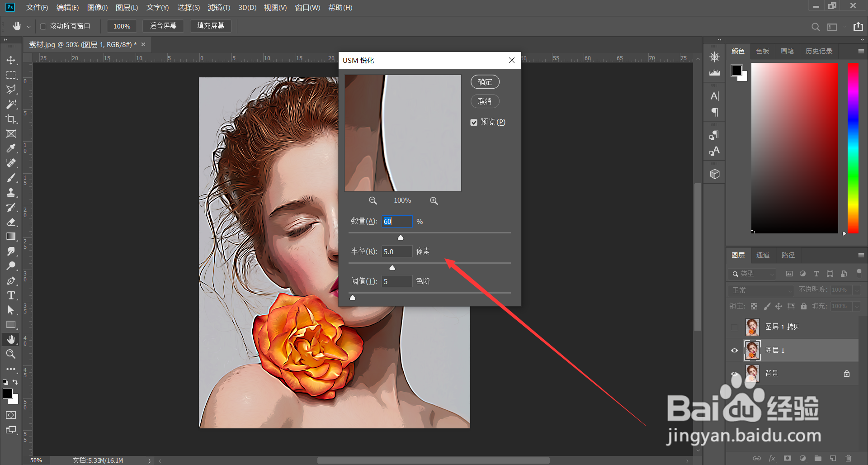Open the 图像(I) menu
The height and width of the screenshot is (465, 868).
click(97, 8)
